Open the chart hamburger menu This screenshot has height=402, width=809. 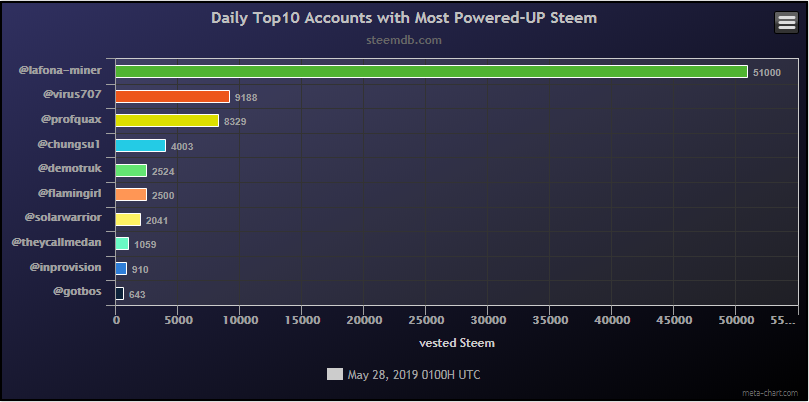coord(786,22)
